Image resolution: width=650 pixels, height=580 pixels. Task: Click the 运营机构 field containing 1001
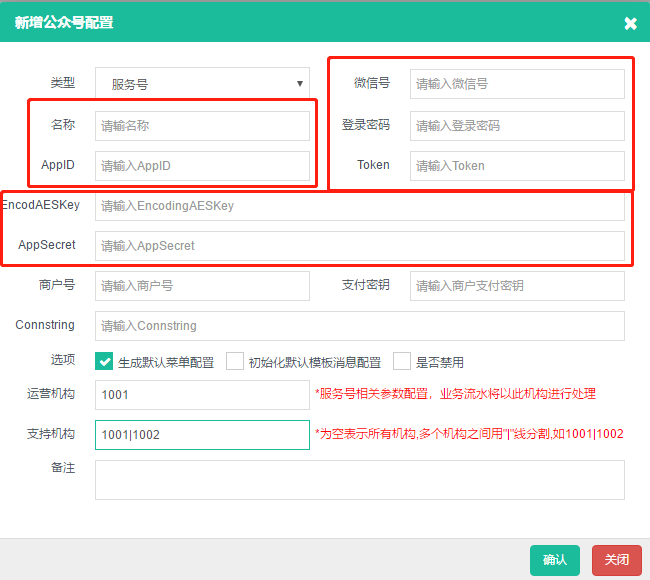pyautogui.click(x=202, y=395)
